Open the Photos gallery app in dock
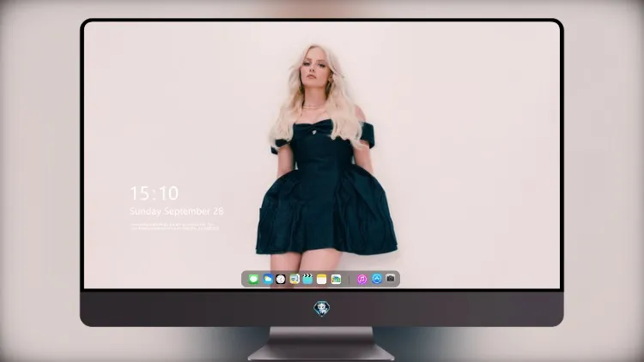 [336, 279]
